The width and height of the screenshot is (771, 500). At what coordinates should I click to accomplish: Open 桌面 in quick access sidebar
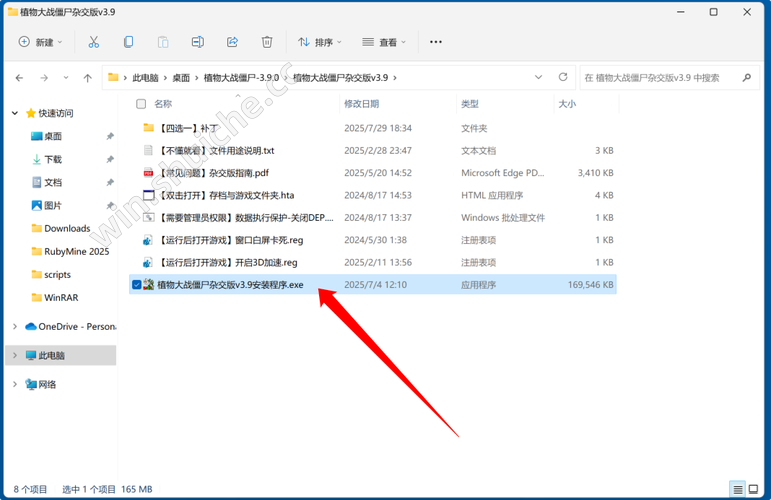[53, 136]
